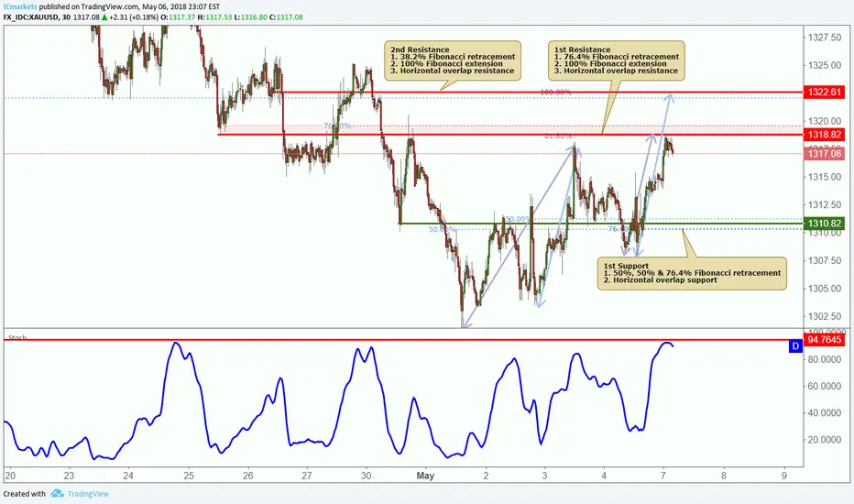Select the 1310.82 support price label
Screen dimensions: 854x504
pos(825,223)
